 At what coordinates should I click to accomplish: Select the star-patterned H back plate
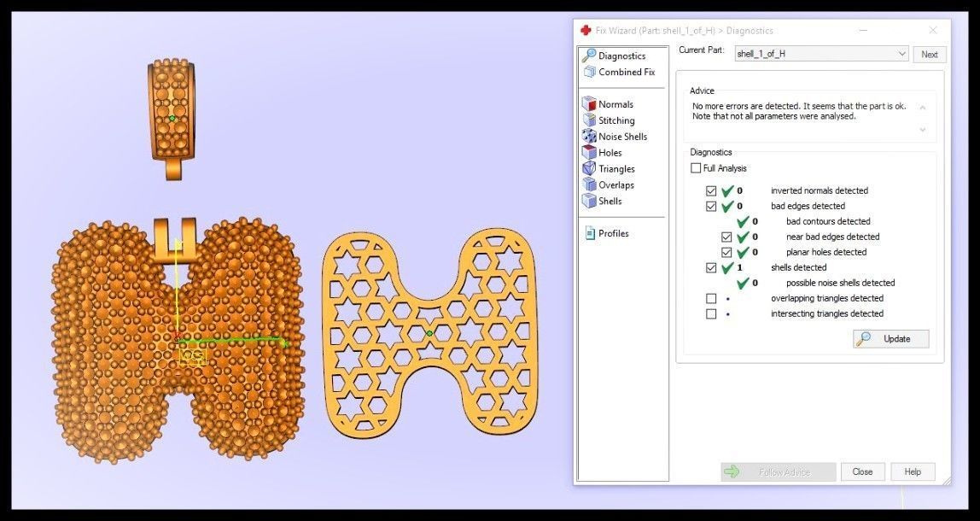429,333
